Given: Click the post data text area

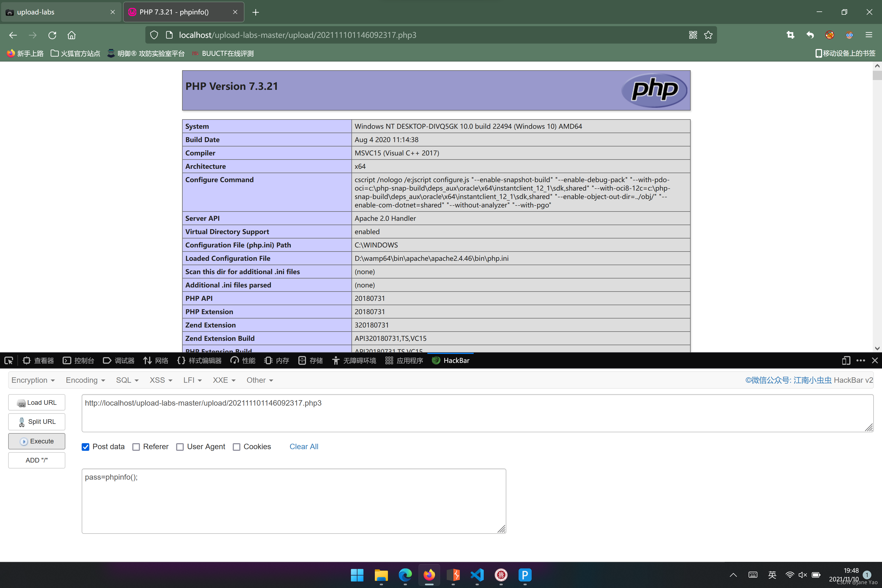Looking at the screenshot, I should pos(294,501).
